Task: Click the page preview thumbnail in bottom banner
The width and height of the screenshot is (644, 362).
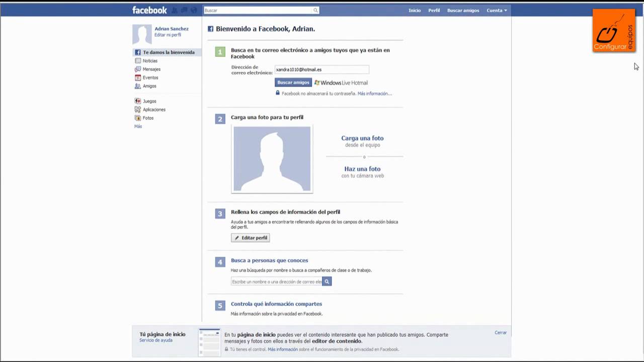Action: 209,342
